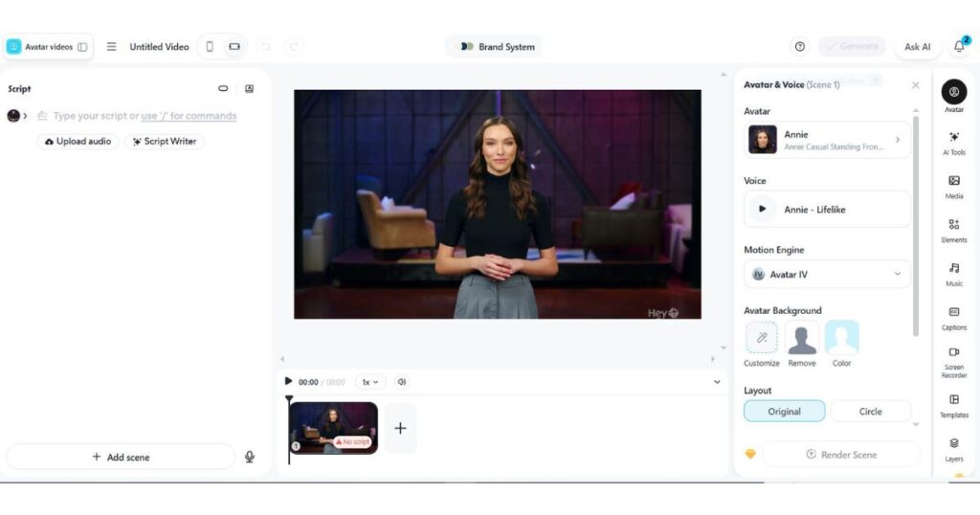Open notifications bell
This screenshot has width=980, height=515.
959,47
